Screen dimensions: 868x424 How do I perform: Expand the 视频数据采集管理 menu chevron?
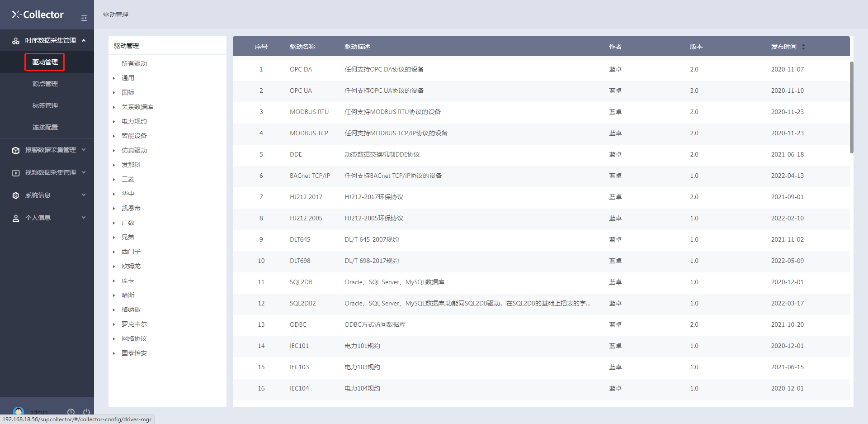pos(84,172)
